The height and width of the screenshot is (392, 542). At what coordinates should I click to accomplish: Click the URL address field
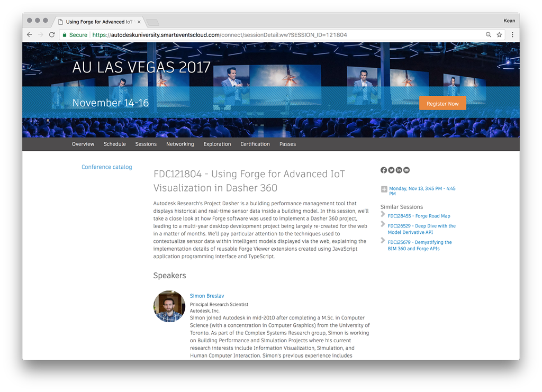click(x=265, y=35)
